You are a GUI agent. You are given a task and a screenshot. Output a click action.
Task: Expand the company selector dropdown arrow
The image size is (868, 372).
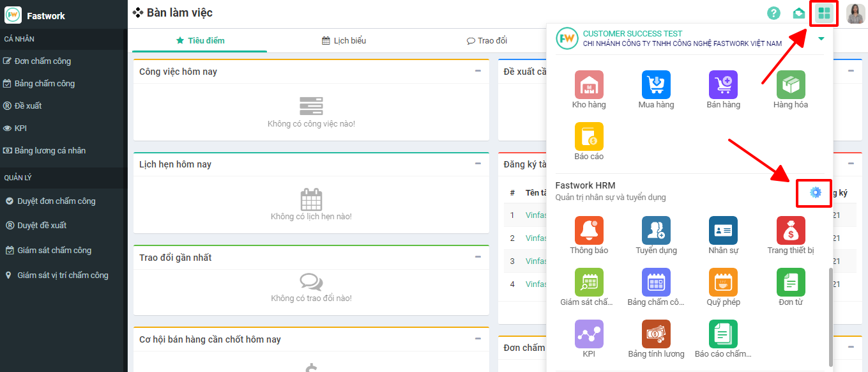pyautogui.click(x=821, y=38)
